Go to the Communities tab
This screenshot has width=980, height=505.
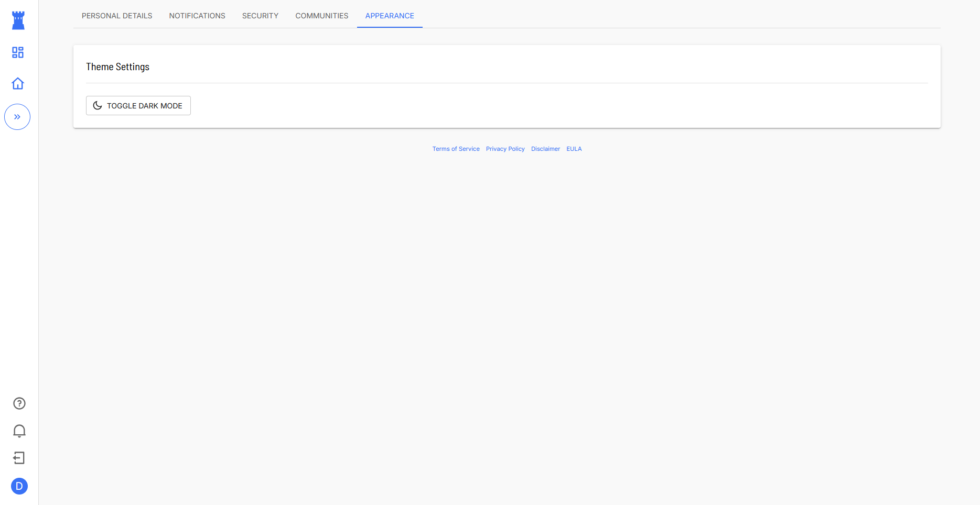point(321,16)
